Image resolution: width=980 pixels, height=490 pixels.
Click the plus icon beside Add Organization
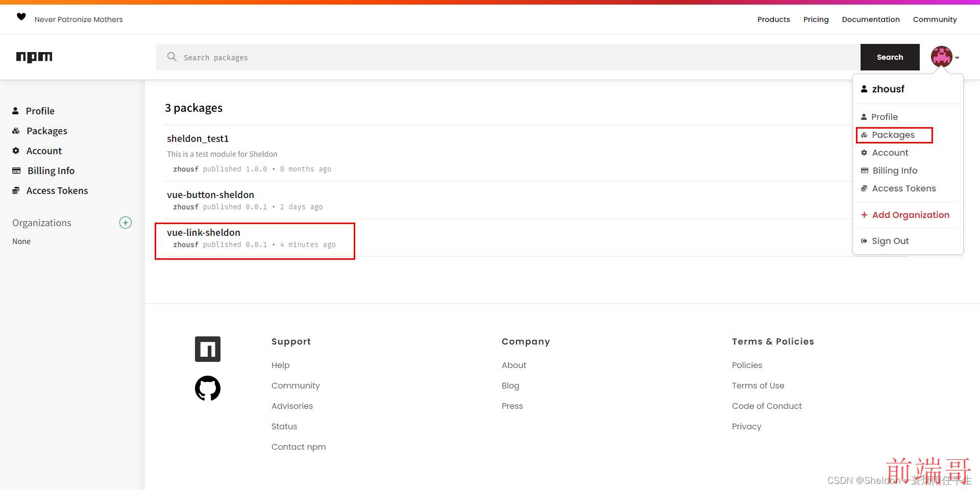click(x=864, y=215)
